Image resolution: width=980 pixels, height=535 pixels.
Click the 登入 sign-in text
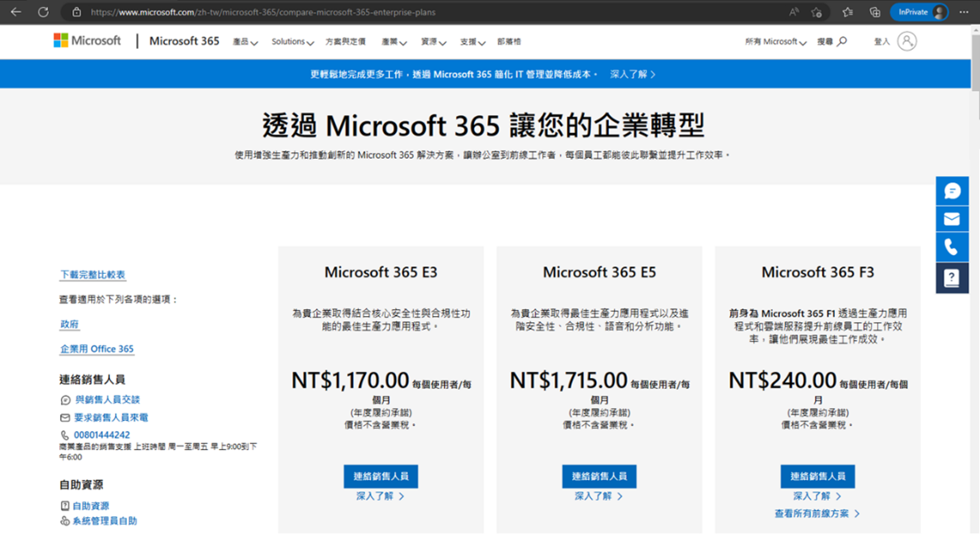882,42
